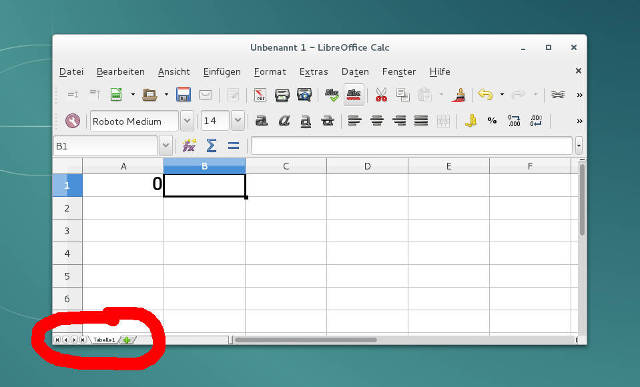Expand the open recent documents arrow

coord(166,95)
